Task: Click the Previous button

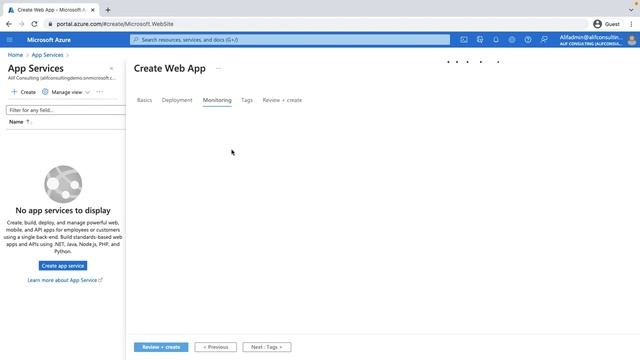Action: pyautogui.click(x=216, y=347)
